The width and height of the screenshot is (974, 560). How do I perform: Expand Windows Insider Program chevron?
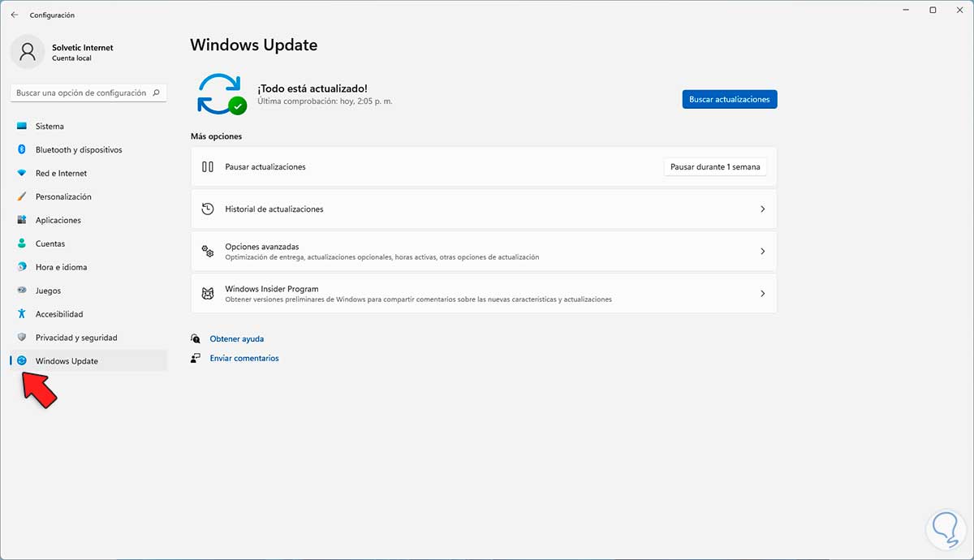tap(762, 294)
